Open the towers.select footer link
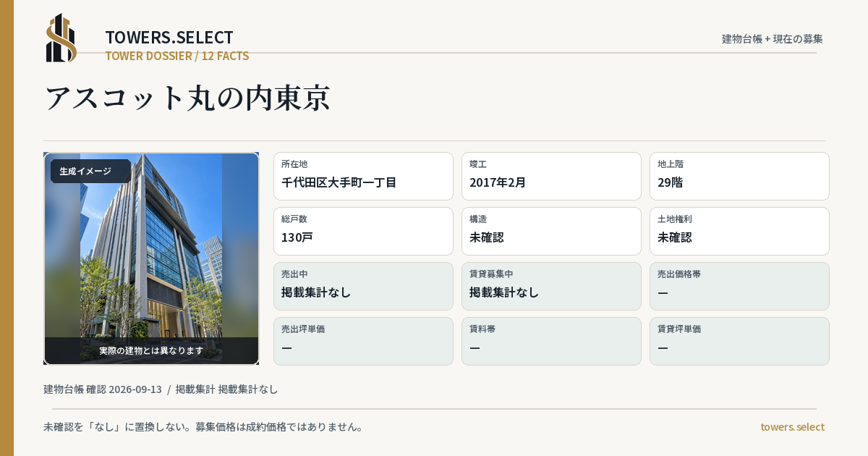The width and height of the screenshot is (868, 456). (x=792, y=427)
